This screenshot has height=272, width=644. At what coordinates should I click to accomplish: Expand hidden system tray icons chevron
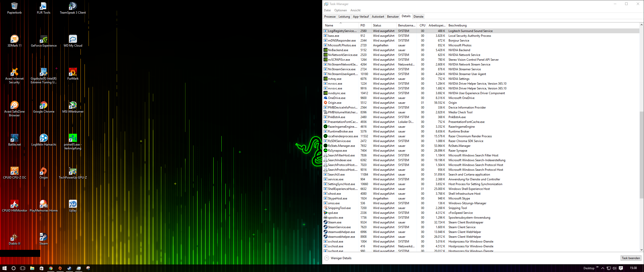[602, 268]
